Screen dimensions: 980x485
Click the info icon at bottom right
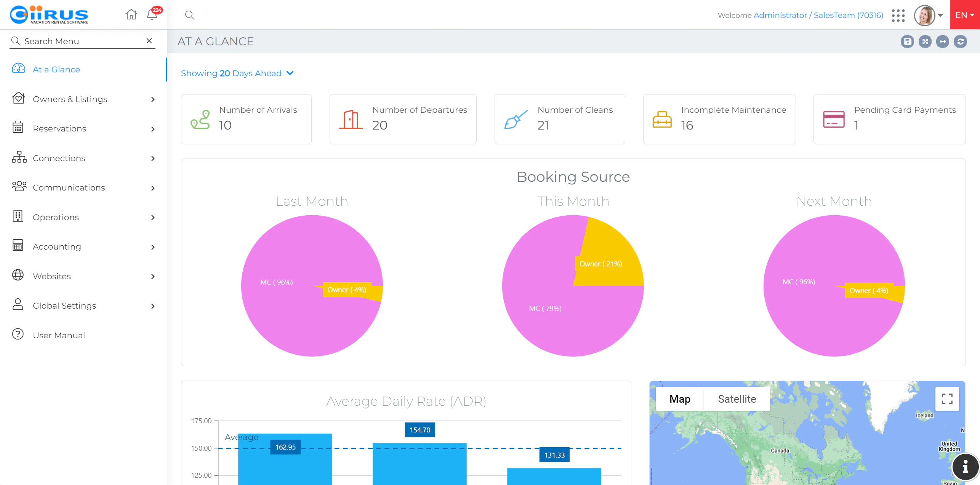tap(965, 466)
